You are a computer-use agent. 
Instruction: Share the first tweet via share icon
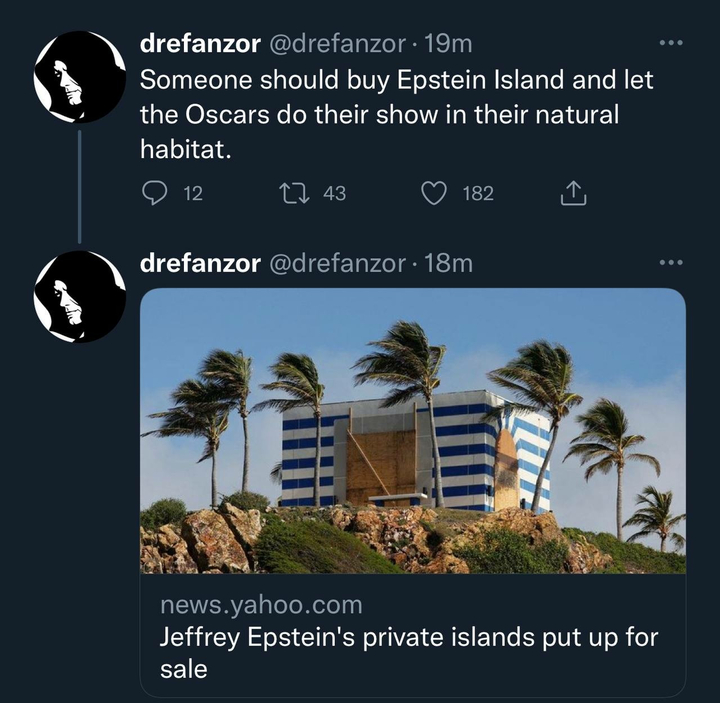pos(573,193)
